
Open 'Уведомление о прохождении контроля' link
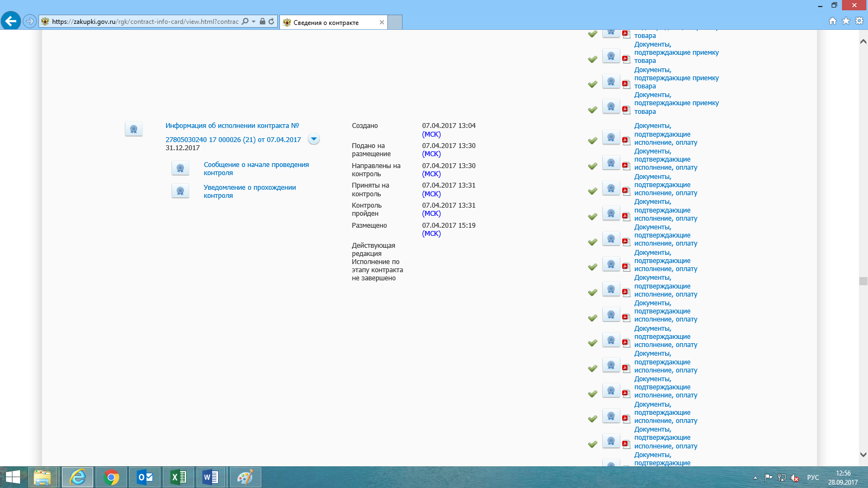click(250, 191)
